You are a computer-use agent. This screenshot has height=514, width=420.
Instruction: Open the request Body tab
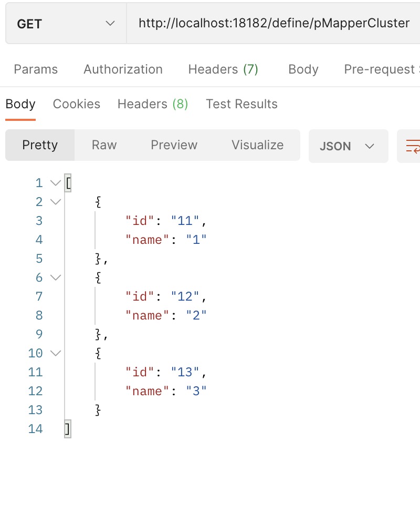[x=303, y=69]
